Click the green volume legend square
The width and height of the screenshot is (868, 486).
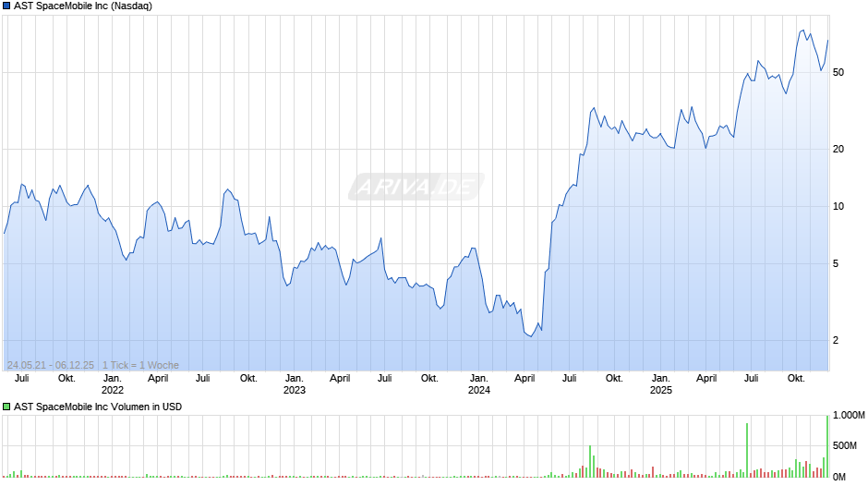click(6, 407)
